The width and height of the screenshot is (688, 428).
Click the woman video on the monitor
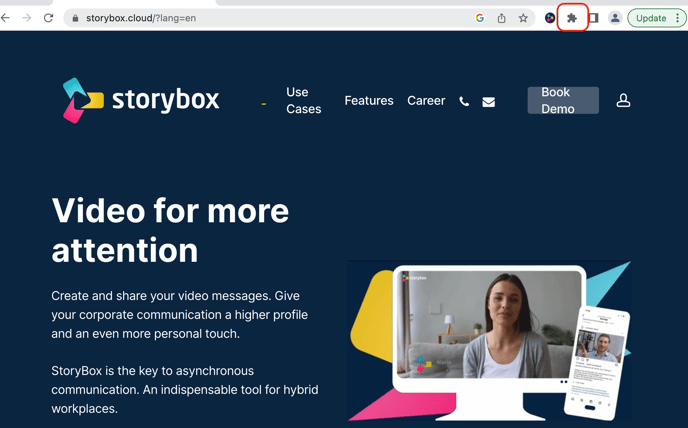point(488,324)
